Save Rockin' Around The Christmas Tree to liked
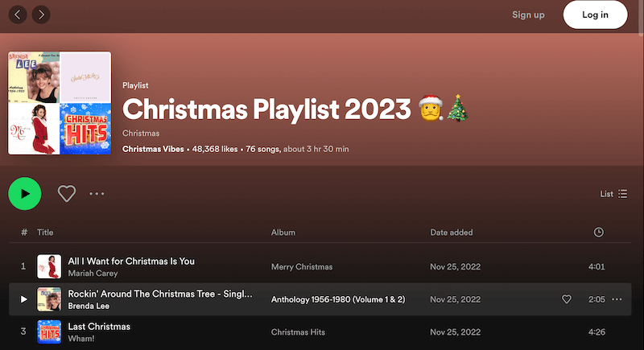The height and width of the screenshot is (350, 644). click(566, 299)
